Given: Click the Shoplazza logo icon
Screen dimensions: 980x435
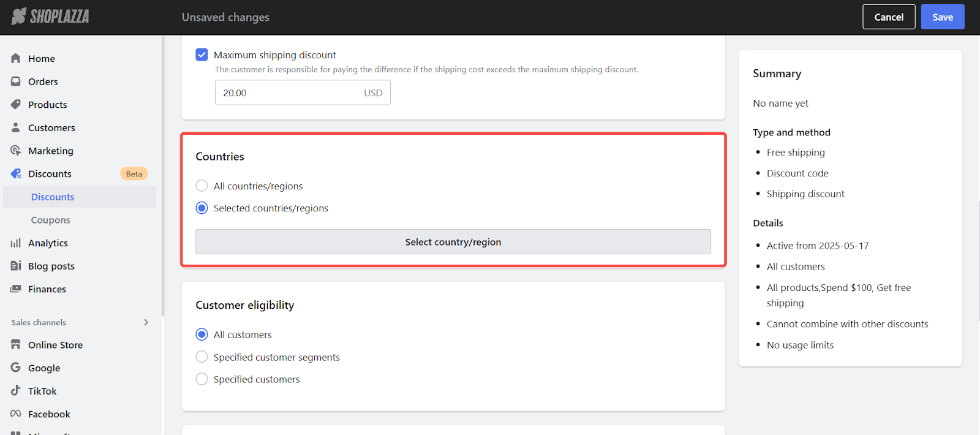Looking at the screenshot, I should [19, 17].
